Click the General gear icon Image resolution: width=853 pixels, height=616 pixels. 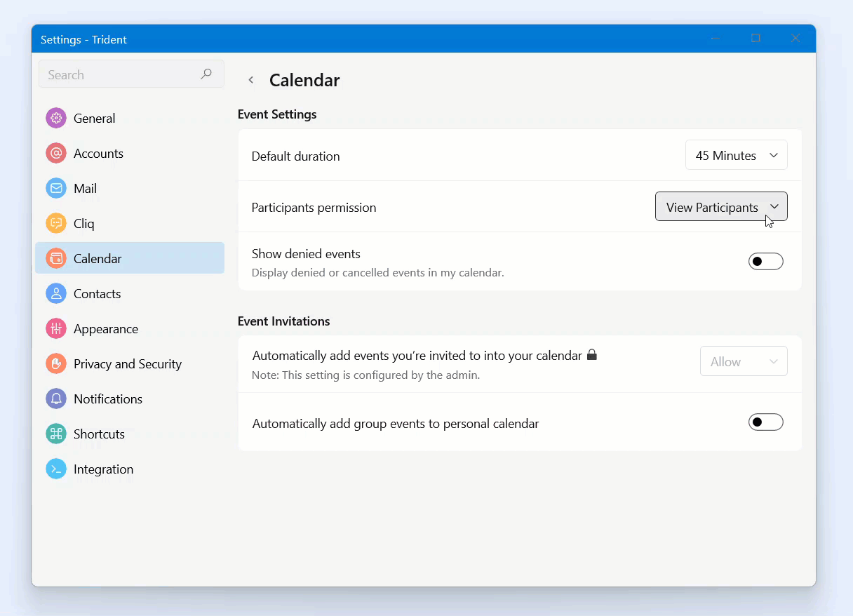click(x=56, y=119)
